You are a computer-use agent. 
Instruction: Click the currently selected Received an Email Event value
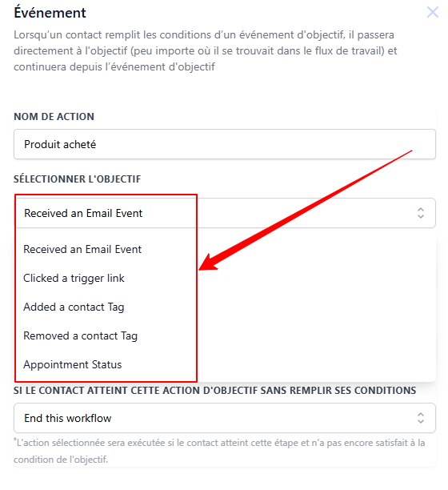point(83,213)
